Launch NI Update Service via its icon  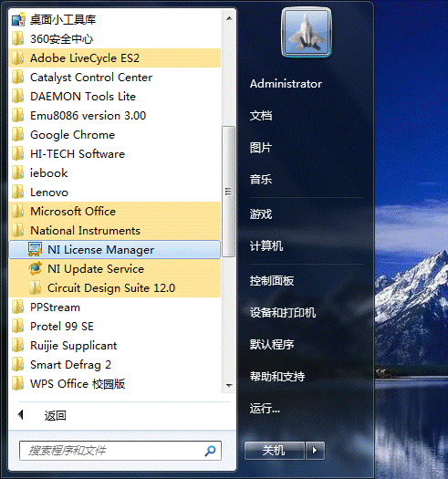tap(36, 269)
